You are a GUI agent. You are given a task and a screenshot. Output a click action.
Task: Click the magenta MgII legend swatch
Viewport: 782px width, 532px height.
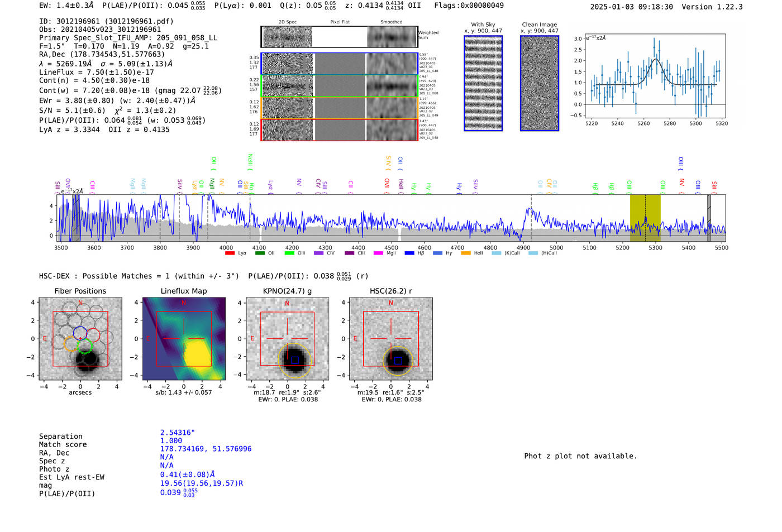pyautogui.click(x=378, y=253)
